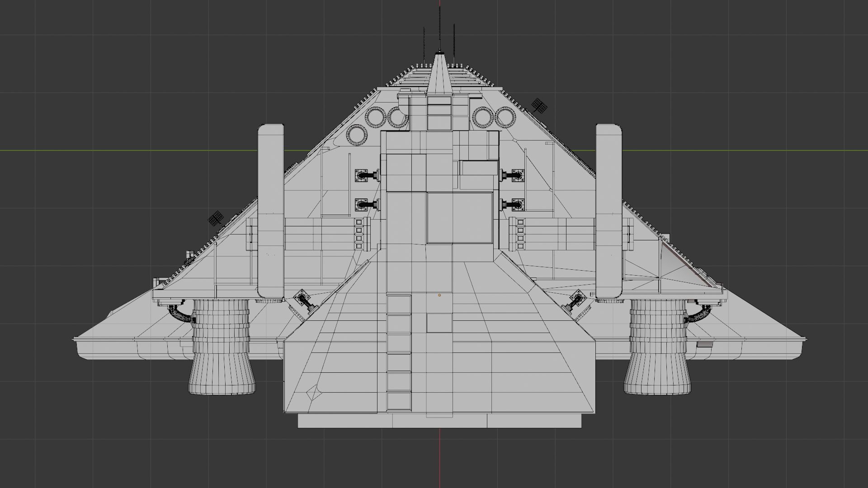The width and height of the screenshot is (868, 488).
Task: Select the grid antenna panel on left slope
Action: click(216, 218)
